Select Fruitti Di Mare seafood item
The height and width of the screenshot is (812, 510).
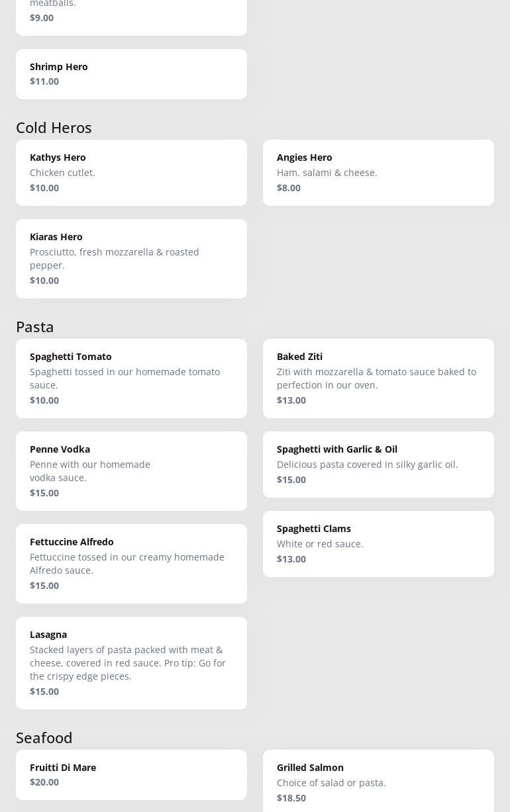(x=131, y=775)
